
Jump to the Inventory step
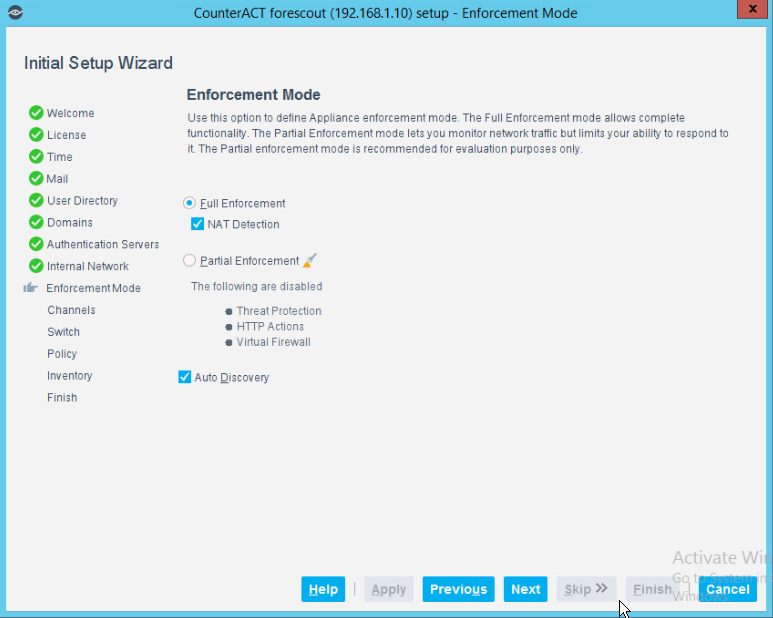pyautogui.click(x=70, y=376)
